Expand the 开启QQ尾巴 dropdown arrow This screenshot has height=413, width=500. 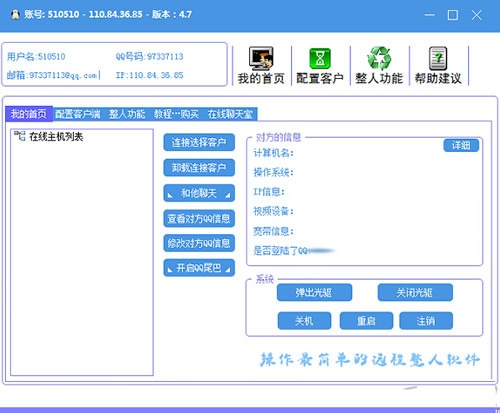tap(228, 270)
